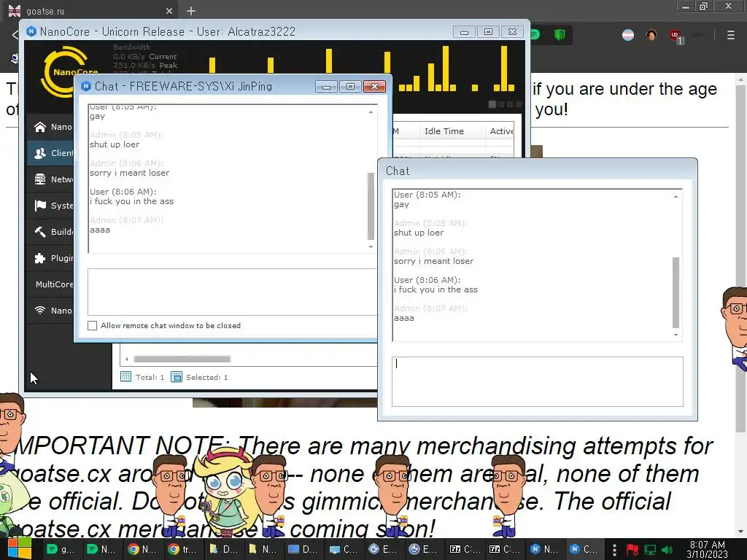Viewport: 747px width, 560px height.
Task: Click the red flag tray icon
Action: click(632, 550)
